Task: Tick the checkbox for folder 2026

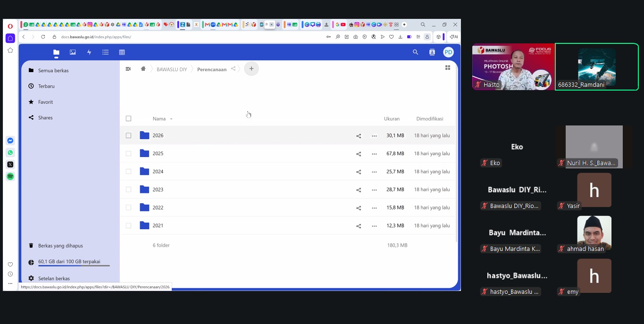Action: pos(128,135)
